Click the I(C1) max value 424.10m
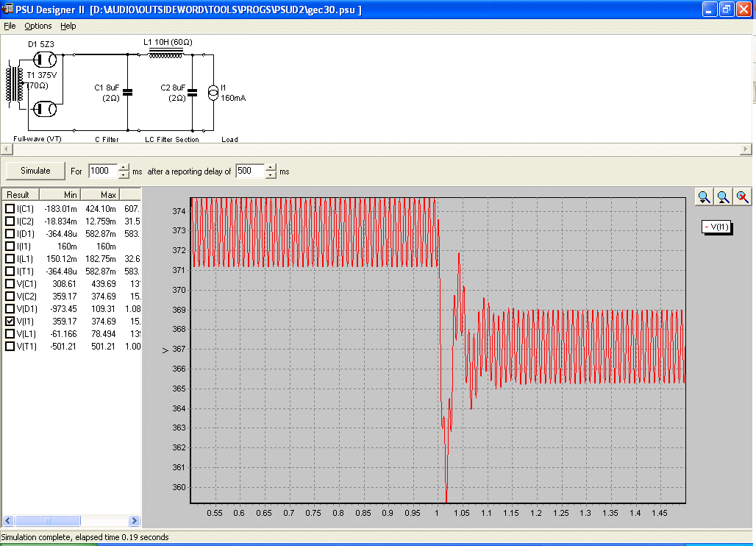Screen dimensions: 756x546 [x=101, y=209]
